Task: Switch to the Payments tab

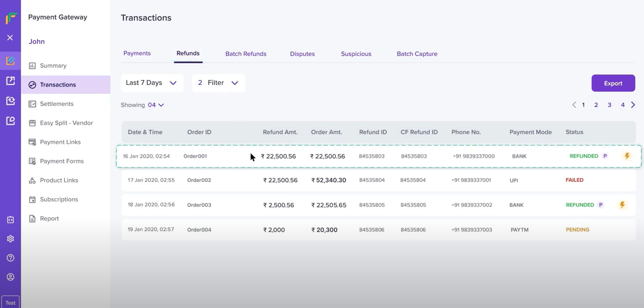Action: click(137, 53)
